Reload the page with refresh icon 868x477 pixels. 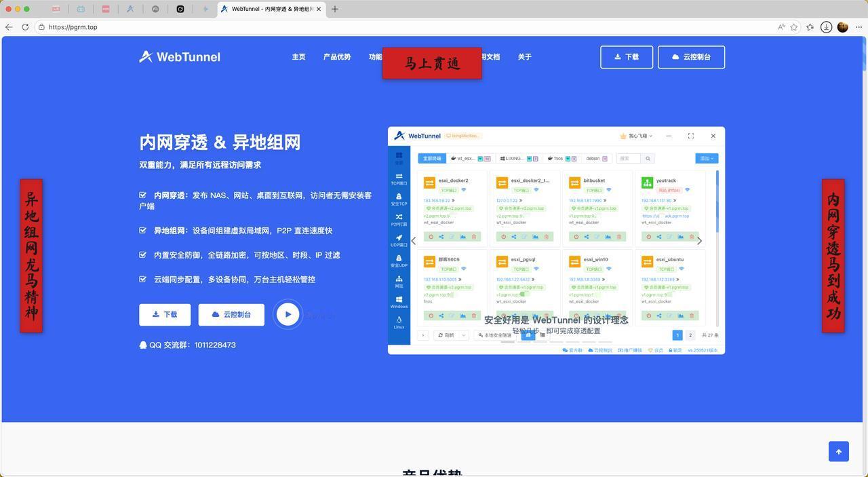point(25,27)
